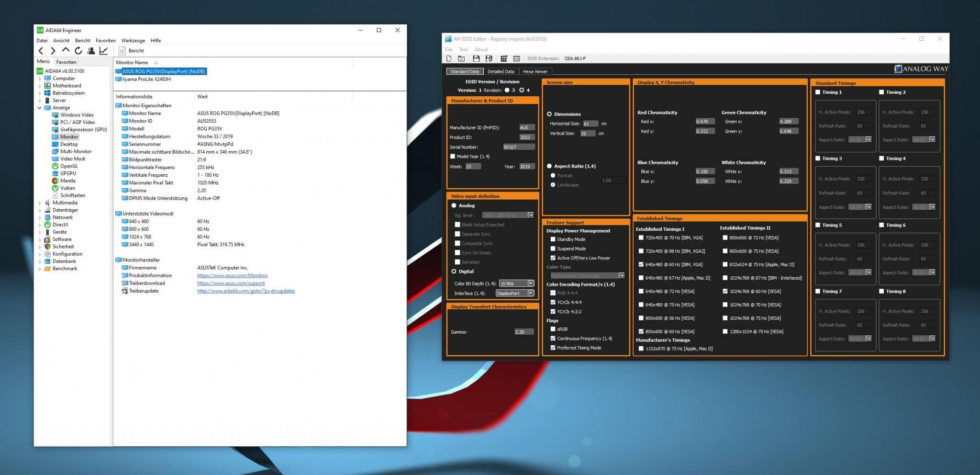Open Mantle entry in tree
The height and width of the screenshot is (475, 980).
[68, 181]
